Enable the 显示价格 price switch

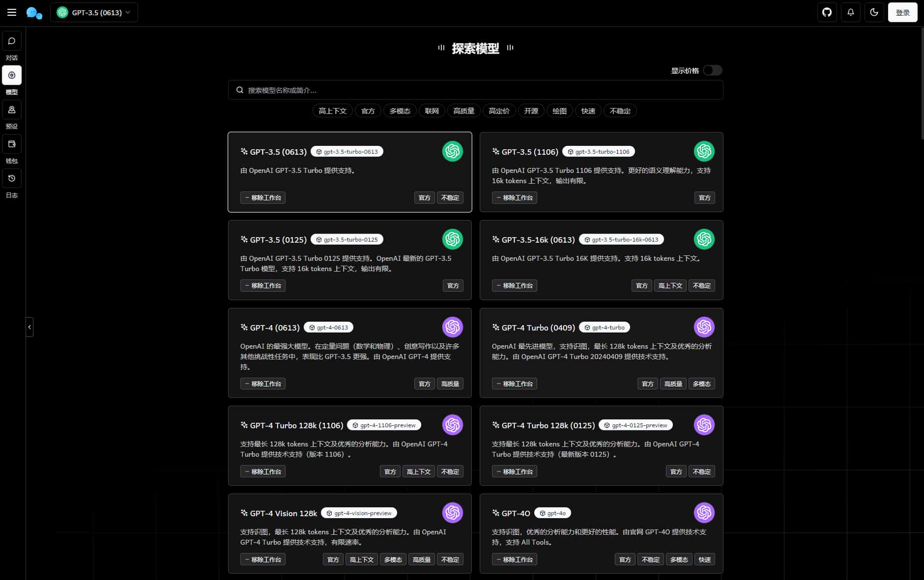[712, 70]
